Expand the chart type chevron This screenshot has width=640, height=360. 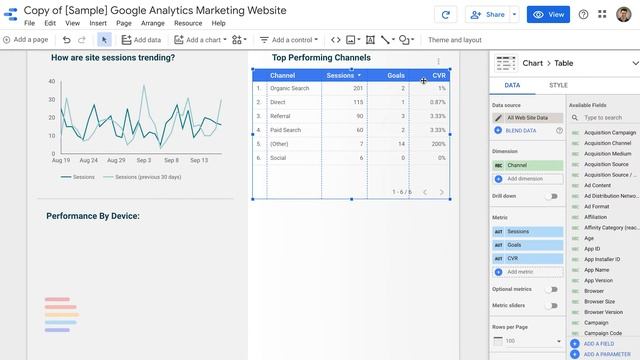pyautogui.click(x=635, y=63)
